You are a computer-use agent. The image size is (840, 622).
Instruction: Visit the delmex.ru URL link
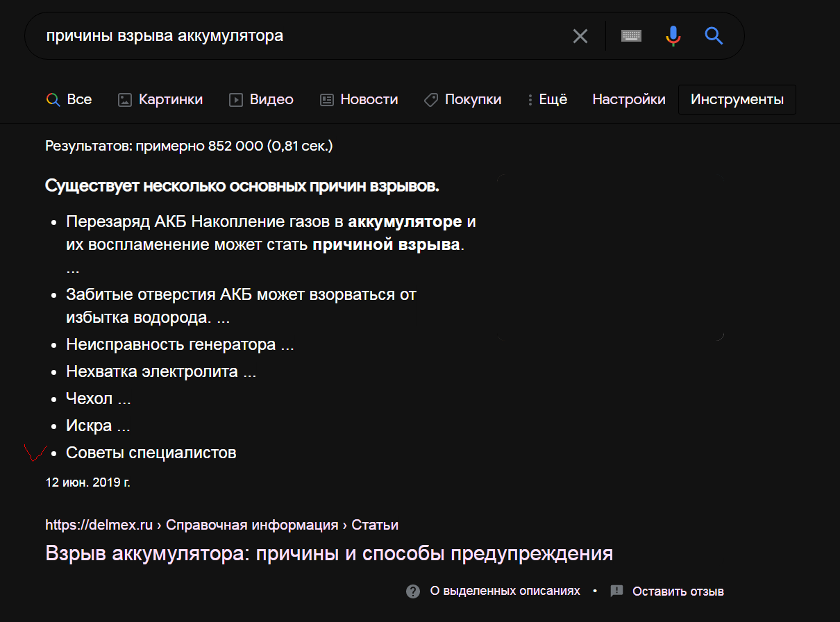tap(99, 525)
